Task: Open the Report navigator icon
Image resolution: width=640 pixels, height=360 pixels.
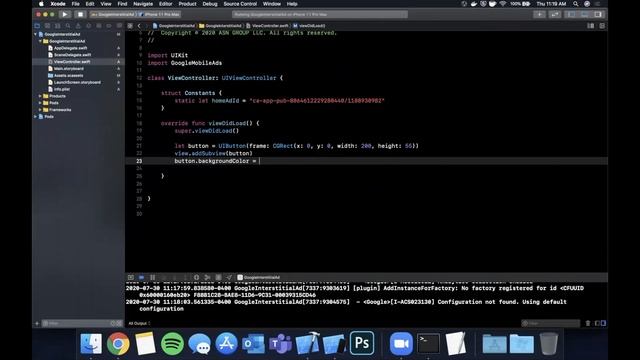Action: (x=119, y=26)
